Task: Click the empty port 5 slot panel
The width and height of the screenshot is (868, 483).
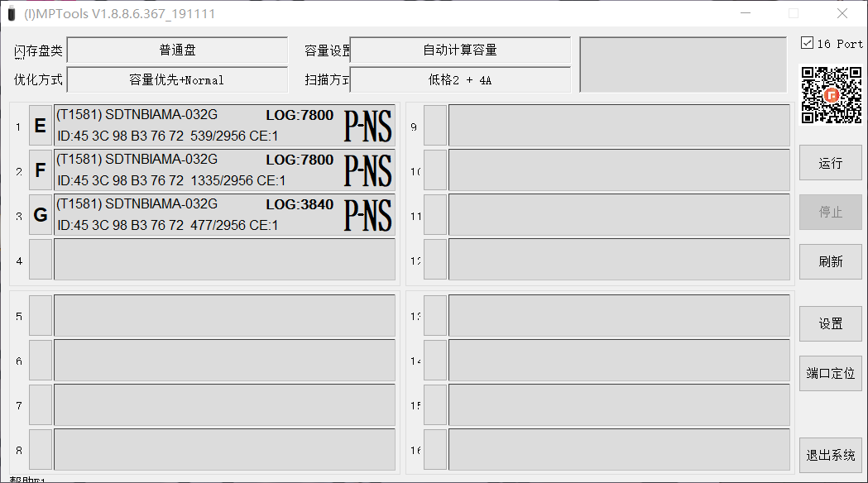Action: 224,315
